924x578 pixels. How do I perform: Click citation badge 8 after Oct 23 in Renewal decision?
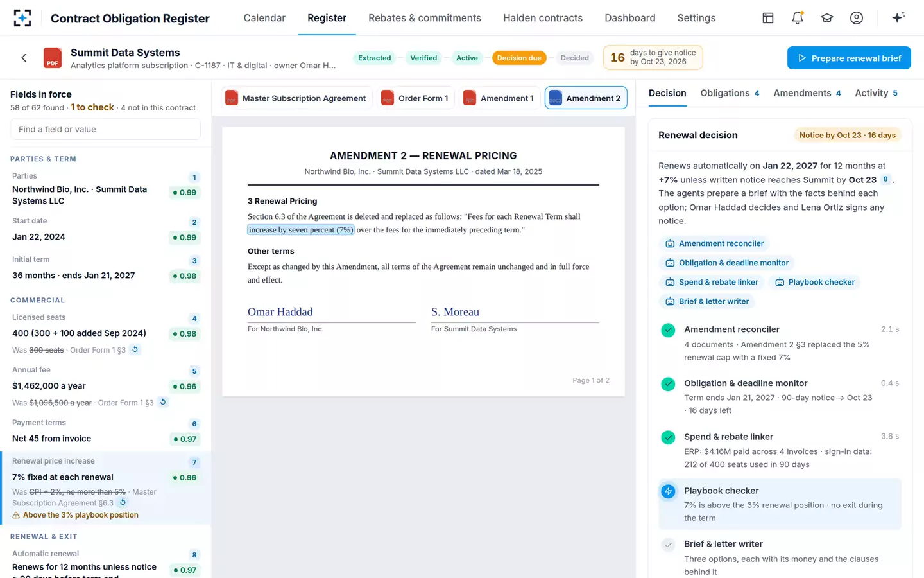click(x=886, y=179)
